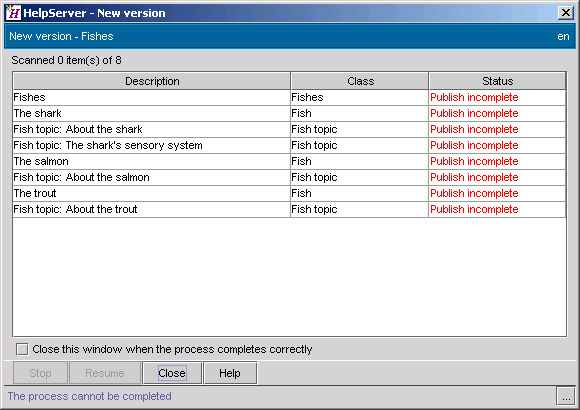Click 'Publish incomplete' status of About the trout
Image resolution: width=580 pixels, height=410 pixels.
click(474, 209)
